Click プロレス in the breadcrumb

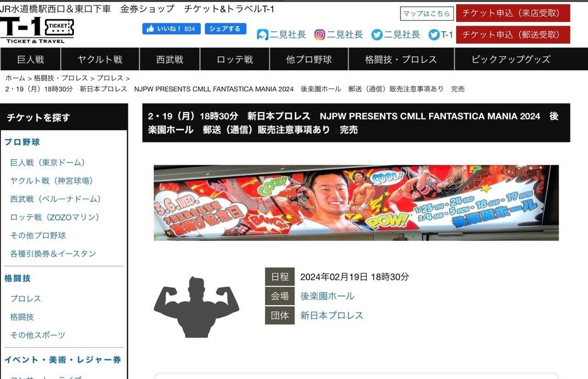[x=110, y=78]
